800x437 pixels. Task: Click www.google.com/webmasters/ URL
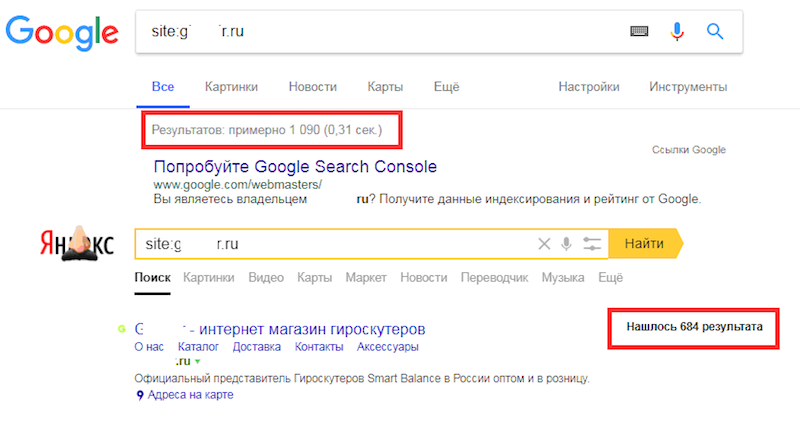(237, 184)
